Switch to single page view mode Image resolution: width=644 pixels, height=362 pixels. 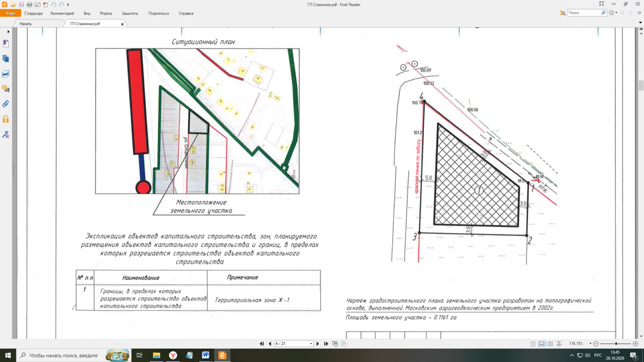point(533,343)
